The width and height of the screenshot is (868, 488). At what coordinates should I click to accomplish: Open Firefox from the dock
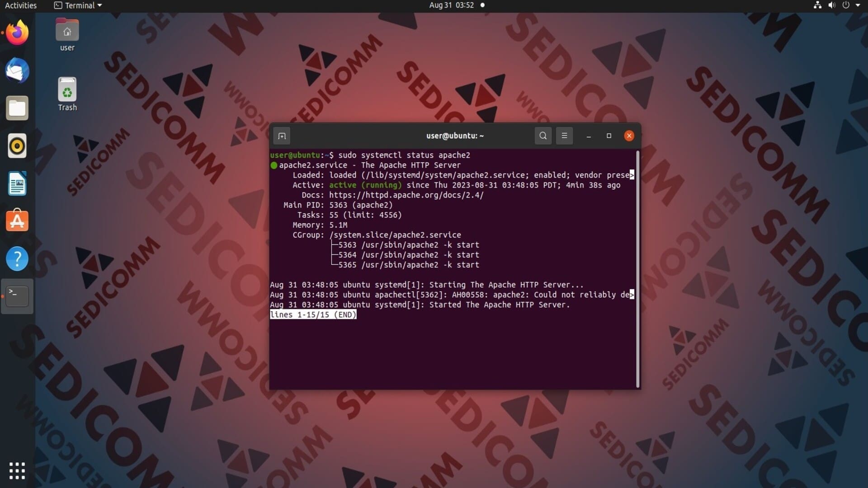pyautogui.click(x=17, y=33)
